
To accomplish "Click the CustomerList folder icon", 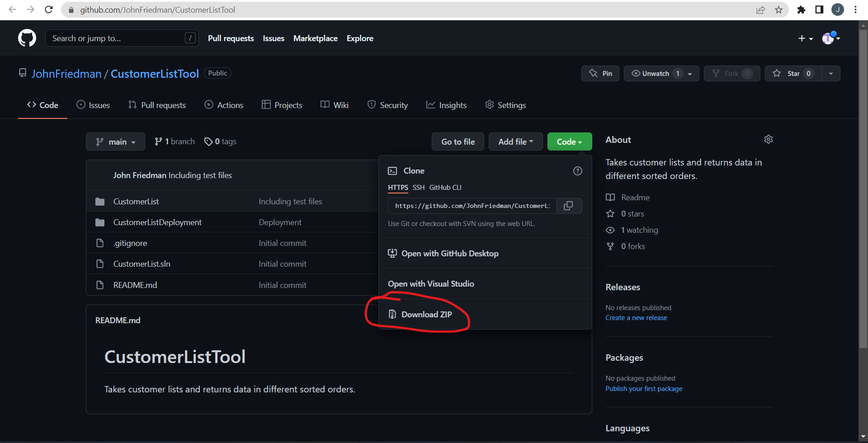I will 100,202.
